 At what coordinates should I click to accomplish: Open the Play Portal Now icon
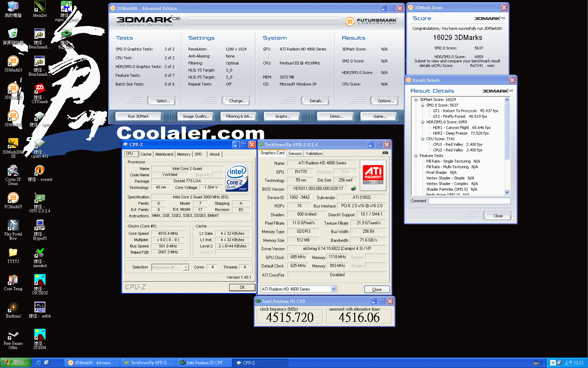(13, 230)
